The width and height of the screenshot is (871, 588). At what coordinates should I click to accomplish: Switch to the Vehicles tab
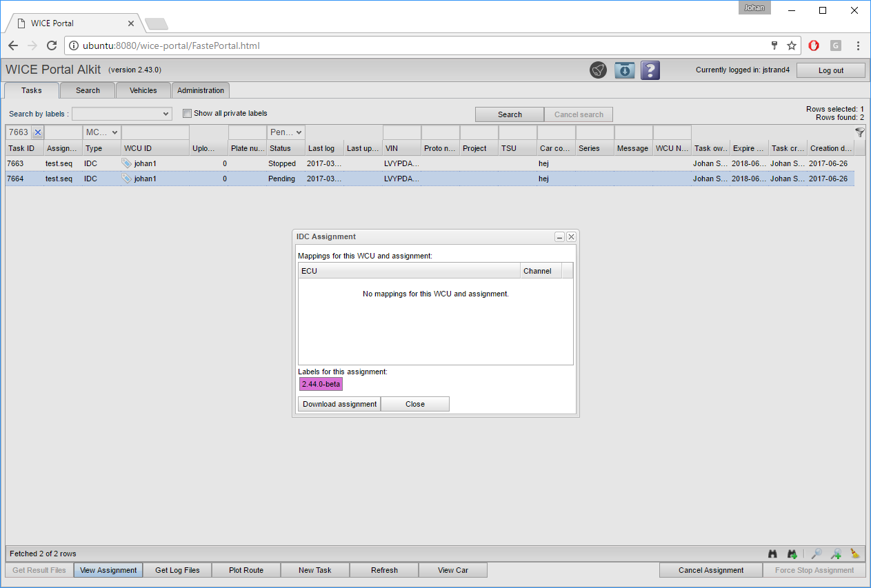click(x=143, y=90)
